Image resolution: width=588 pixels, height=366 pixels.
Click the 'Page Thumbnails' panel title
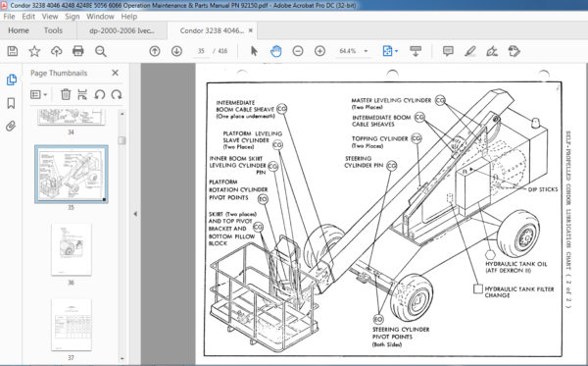click(59, 74)
